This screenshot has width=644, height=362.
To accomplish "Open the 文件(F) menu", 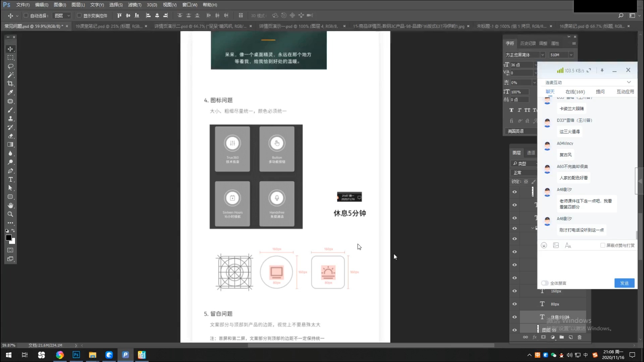I will 23,5.
